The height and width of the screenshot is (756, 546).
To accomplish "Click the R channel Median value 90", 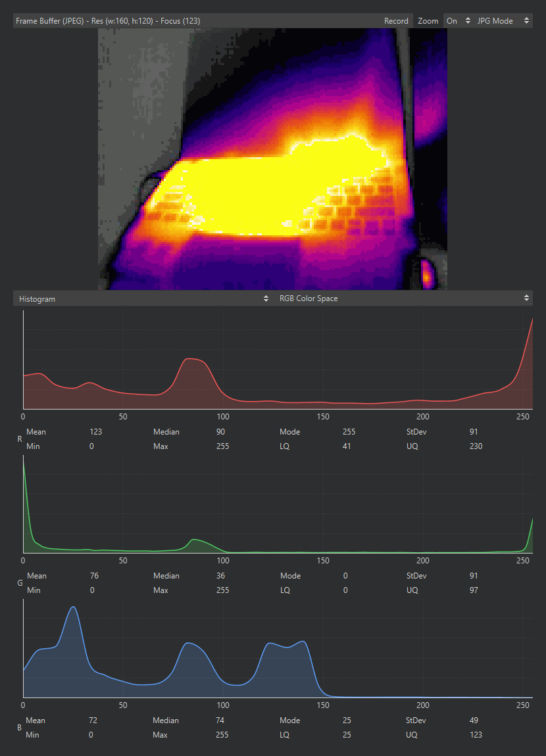I will pos(220,431).
